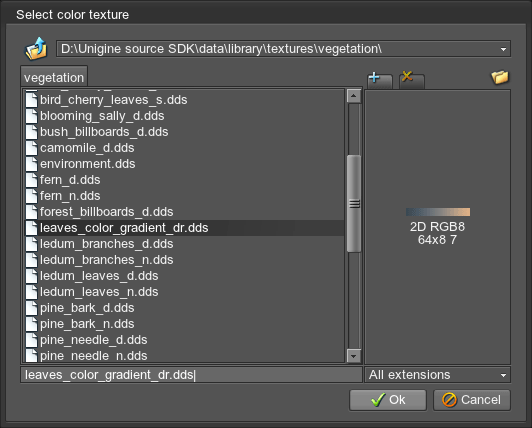Confirm selection with Ok button
This screenshot has height=428, width=532.
click(x=388, y=400)
